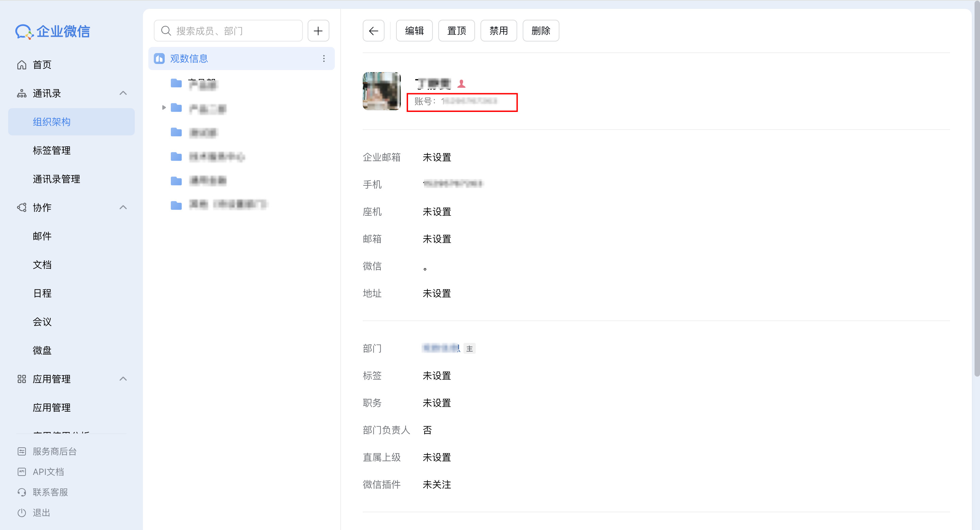This screenshot has width=980, height=530.
Task: Open 服务商后台 icon link
Action: pyautogui.click(x=22, y=451)
